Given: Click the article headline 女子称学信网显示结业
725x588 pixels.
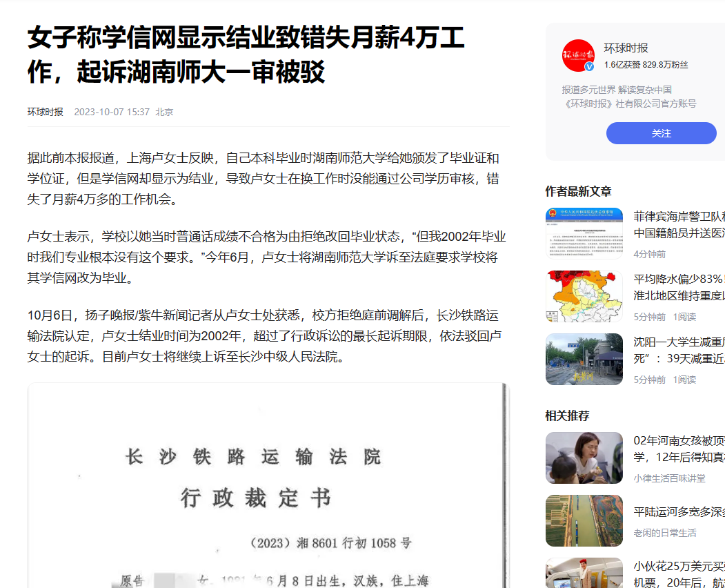Looking at the screenshot, I should point(246,55).
